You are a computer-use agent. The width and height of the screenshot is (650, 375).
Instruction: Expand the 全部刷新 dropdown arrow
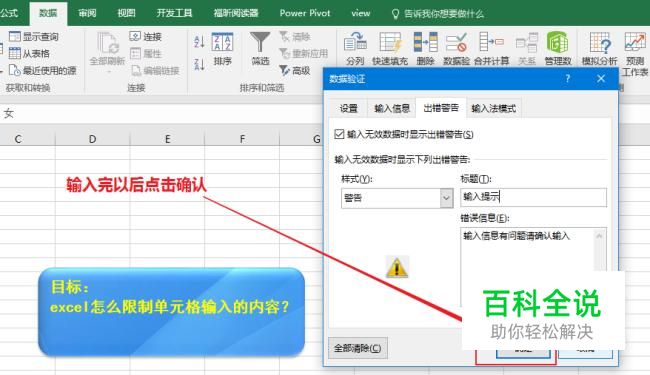(x=109, y=72)
